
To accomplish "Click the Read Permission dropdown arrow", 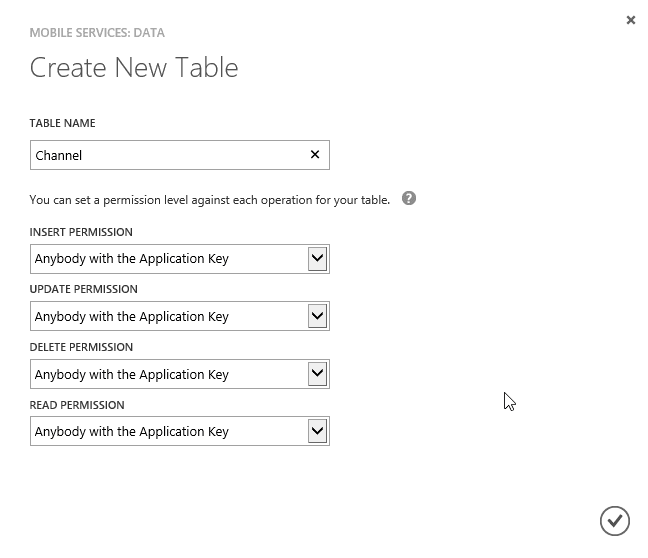I will [x=317, y=431].
